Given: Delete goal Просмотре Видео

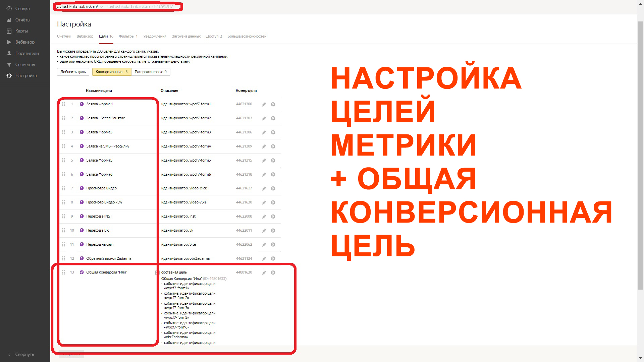Looking at the screenshot, I should click(273, 188).
